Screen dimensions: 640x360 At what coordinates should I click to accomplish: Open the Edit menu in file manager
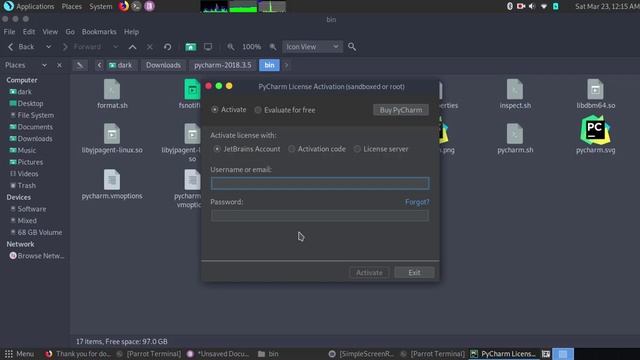coord(29,32)
